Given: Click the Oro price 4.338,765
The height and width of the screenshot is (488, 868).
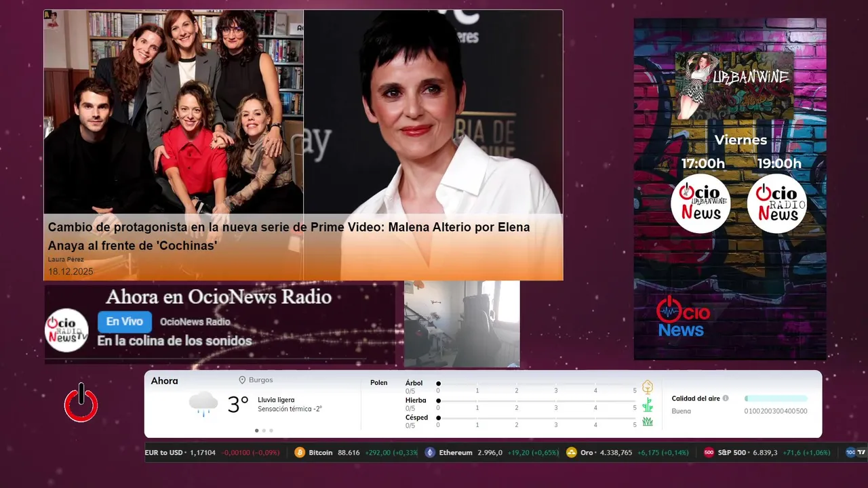Looking at the screenshot, I should (616, 452).
